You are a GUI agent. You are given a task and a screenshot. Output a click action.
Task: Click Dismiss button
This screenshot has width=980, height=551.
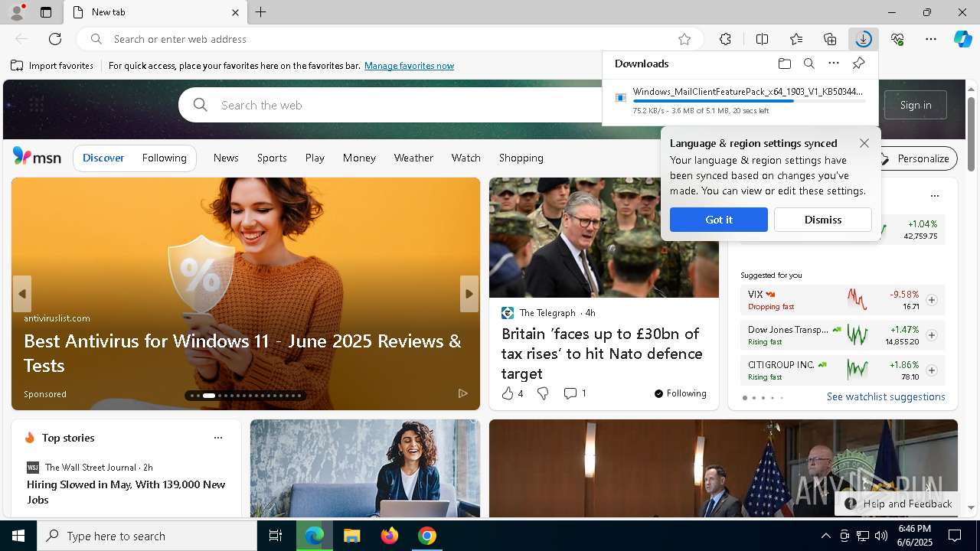point(823,220)
